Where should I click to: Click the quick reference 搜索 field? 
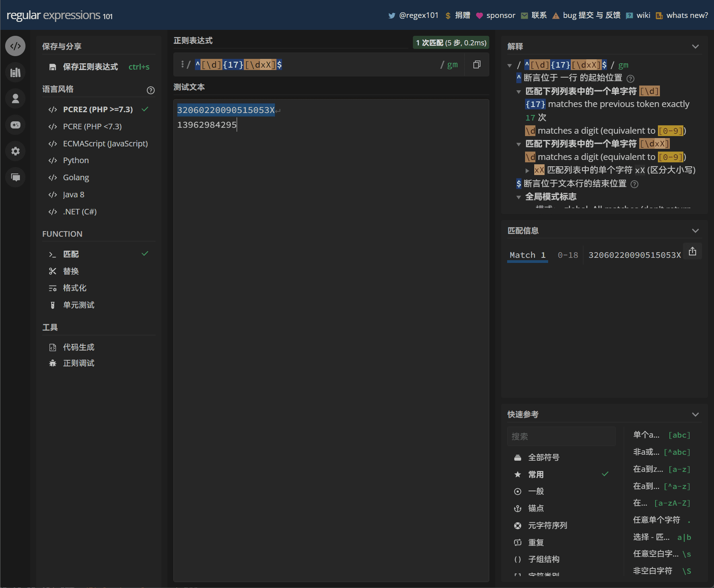coord(561,436)
